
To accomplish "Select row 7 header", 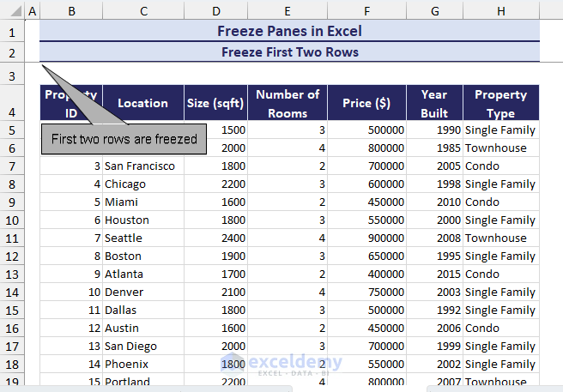I will coord(12,166).
